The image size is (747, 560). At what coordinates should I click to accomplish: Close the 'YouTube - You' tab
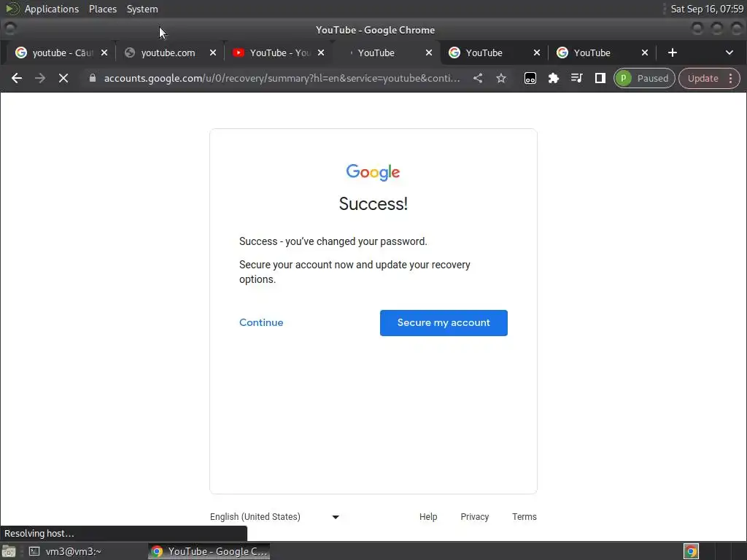click(x=321, y=52)
